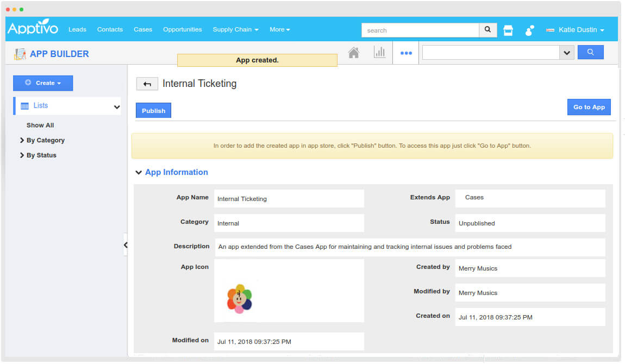Open the Supply Chain menu
Screen dimensions: 625x364
click(x=235, y=29)
